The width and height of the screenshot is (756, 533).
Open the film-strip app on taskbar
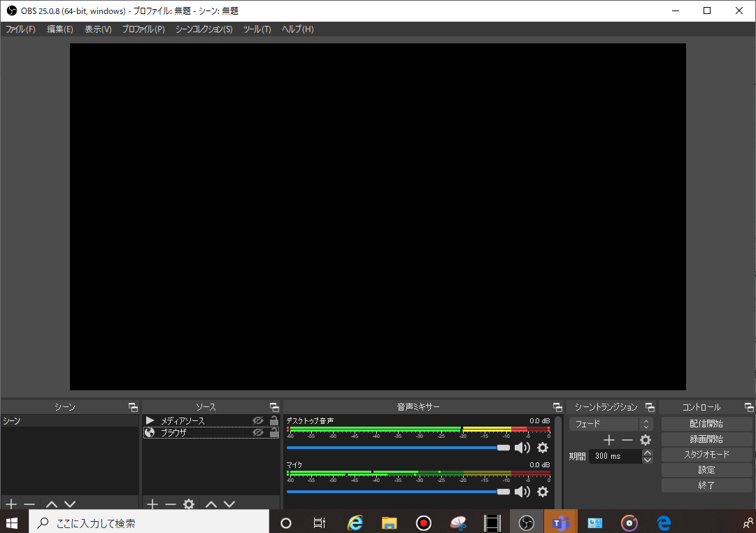click(492, 523)
